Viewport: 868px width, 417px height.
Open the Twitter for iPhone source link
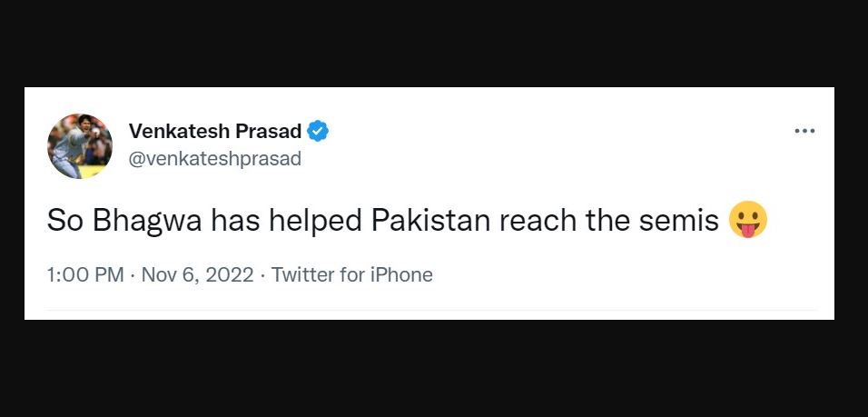coord(352,274)
